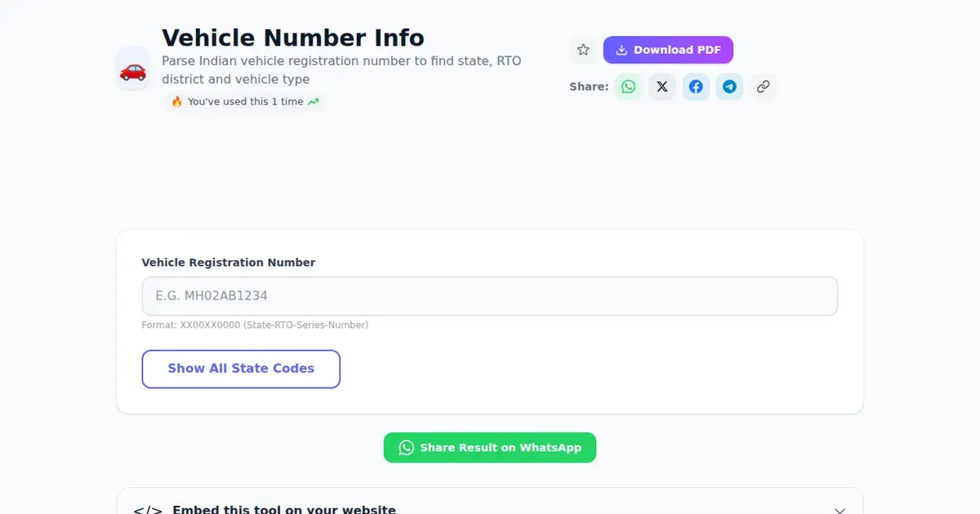Click the format hint text below input
This screenshot has height=514, width=980.
click(255, 325)
